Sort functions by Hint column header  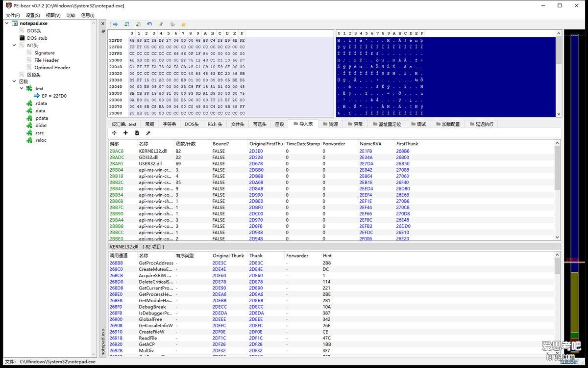[x=327, y=256]
